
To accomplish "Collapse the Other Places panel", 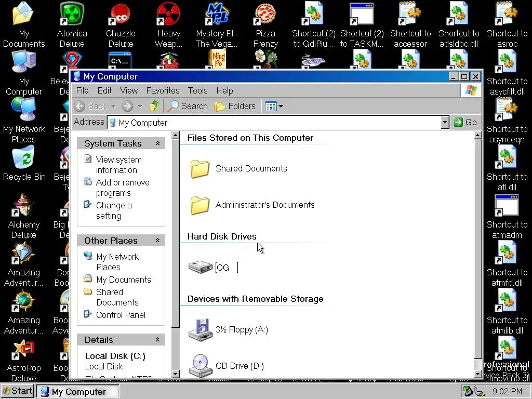I will [x=157, y=240].
